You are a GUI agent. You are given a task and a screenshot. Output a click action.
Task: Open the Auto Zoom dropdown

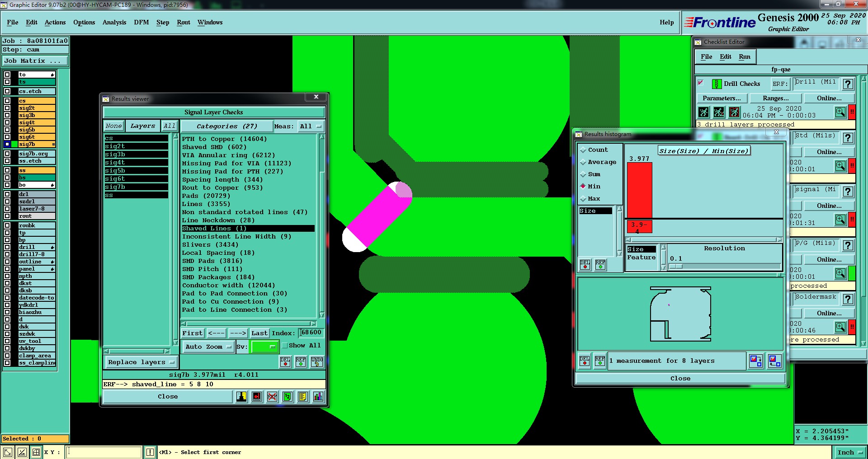[x=208, y=347]
